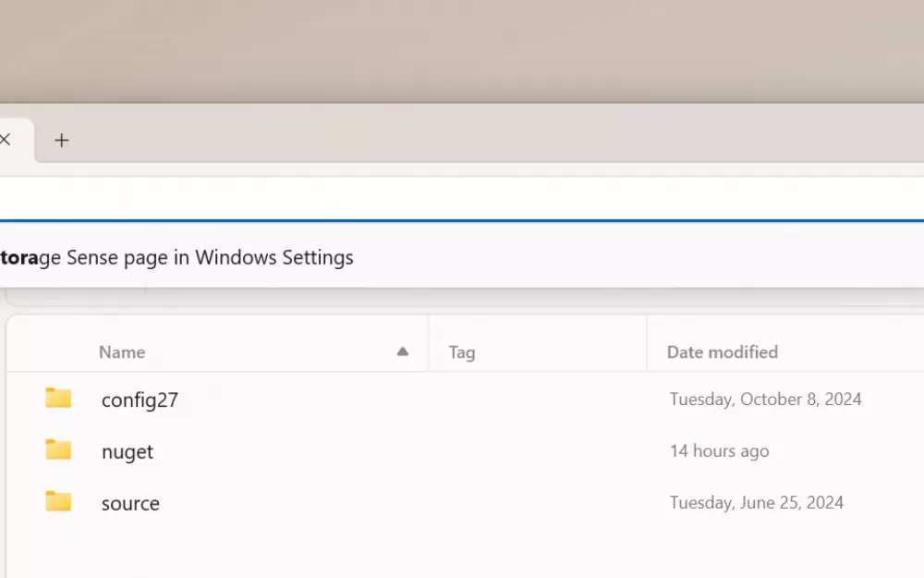Focus the address bar text field
924x578 pixels.
[x=462, y=198]
